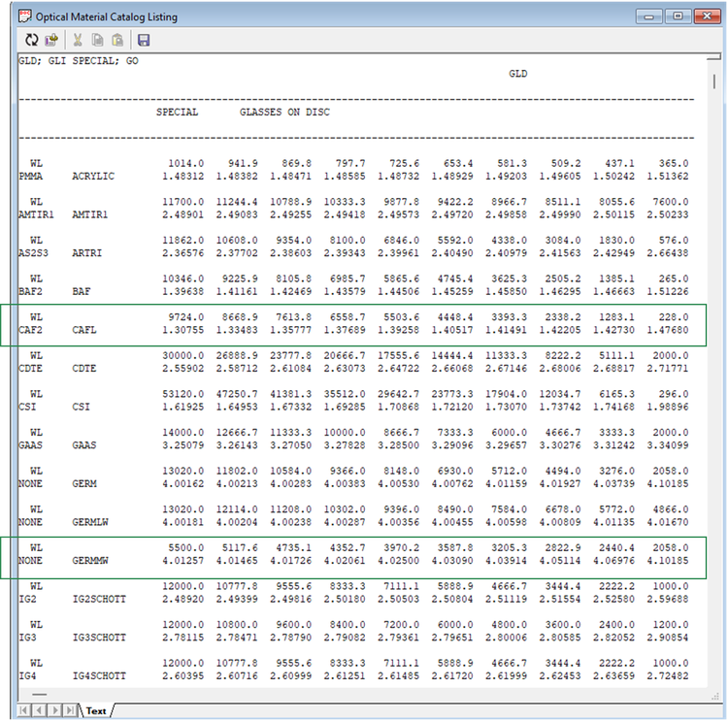Image resolution: width=728 pixels, height=721 pixels.
Task: Close the Optical Material Catalog Listing window
Action: pyautogui.click(x=707, y=16)
